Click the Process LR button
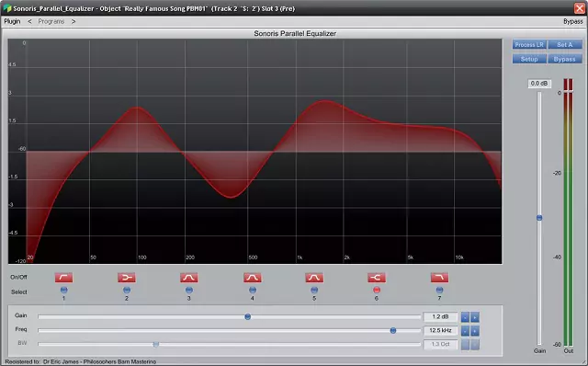The height and width of the screenshot is (366, 588). [x=529, y=45]
